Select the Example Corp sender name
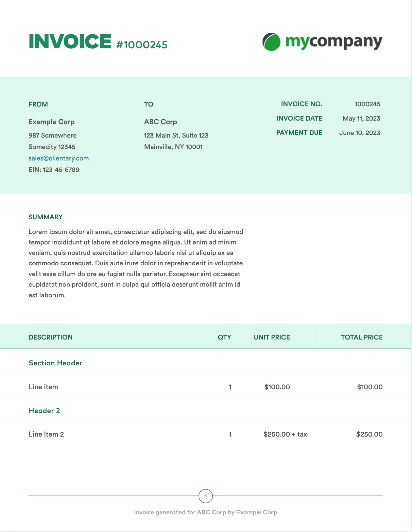Viewport: 412px width, 532px height. coord(52,122)
